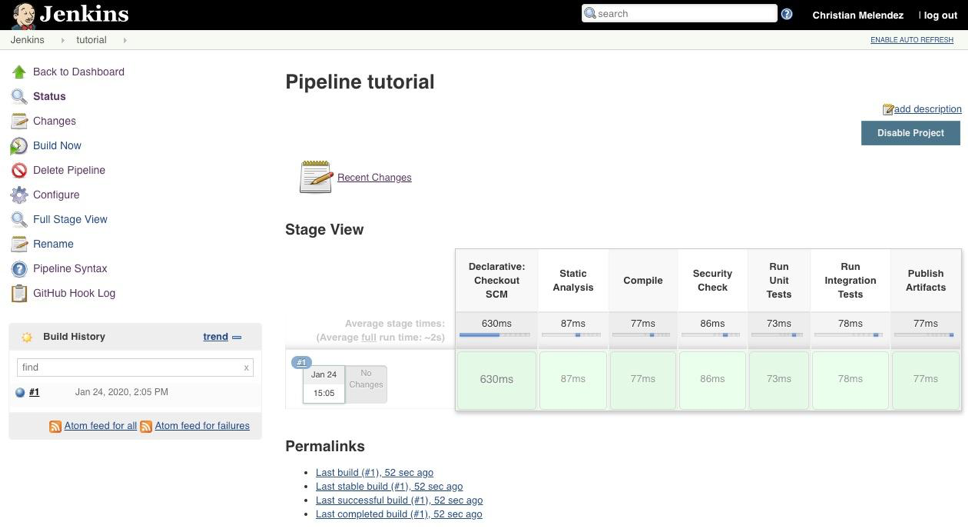968x527 pixels.
Task: Click the 87ms Static Analysis stage cell
Action: click(573, 380)
